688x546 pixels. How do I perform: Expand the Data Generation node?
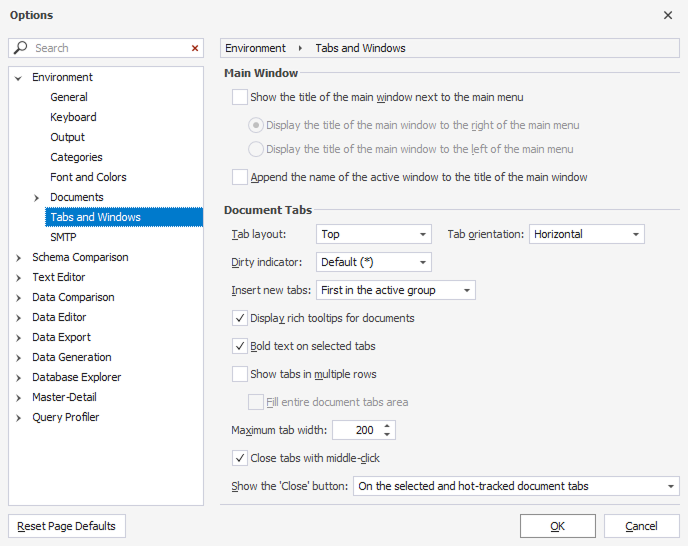tap(18, 358)
